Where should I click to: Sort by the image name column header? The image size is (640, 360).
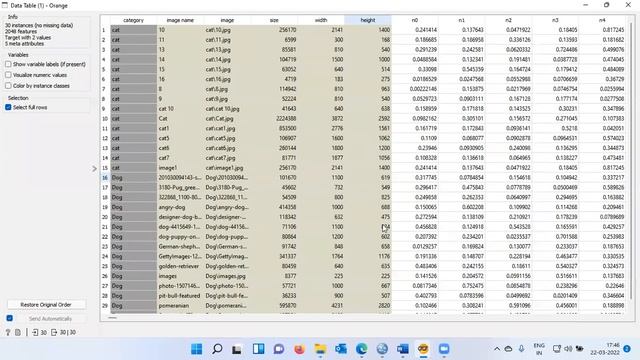point(180,20)
